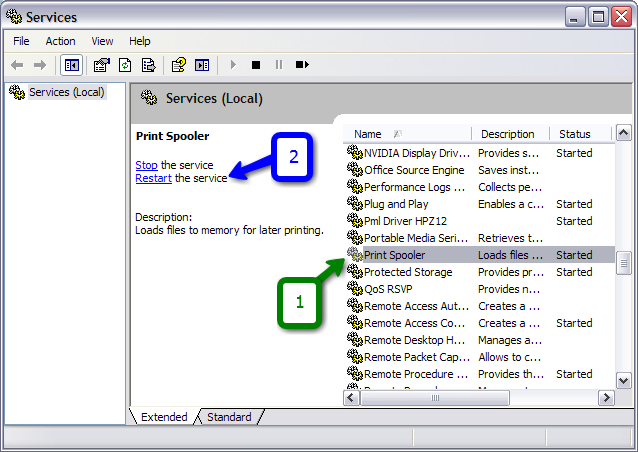The height and width of the screenshot is (452, 638).
Task: Minimize the Services window
Action: pyautogui.click(x=574, y=17)
